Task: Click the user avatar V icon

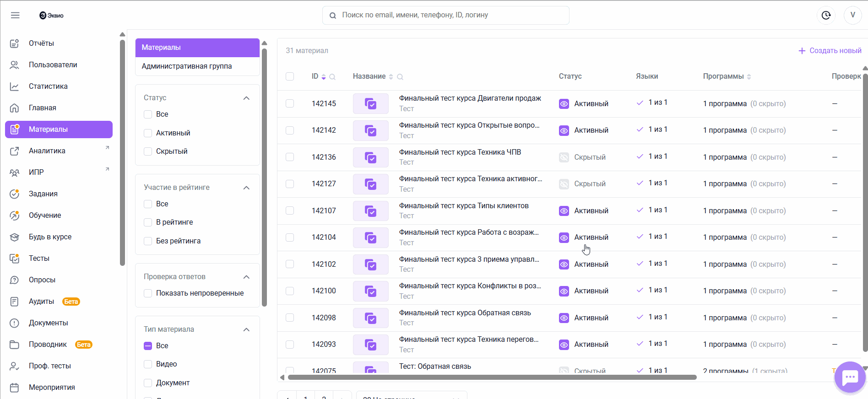Action: click(x=852, y=15)
